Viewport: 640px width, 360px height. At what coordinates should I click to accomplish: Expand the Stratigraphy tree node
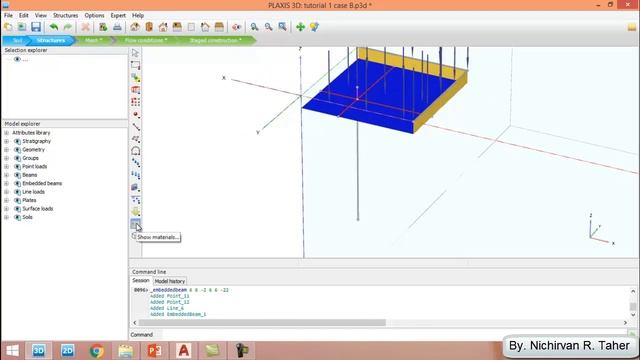[7, 141]
